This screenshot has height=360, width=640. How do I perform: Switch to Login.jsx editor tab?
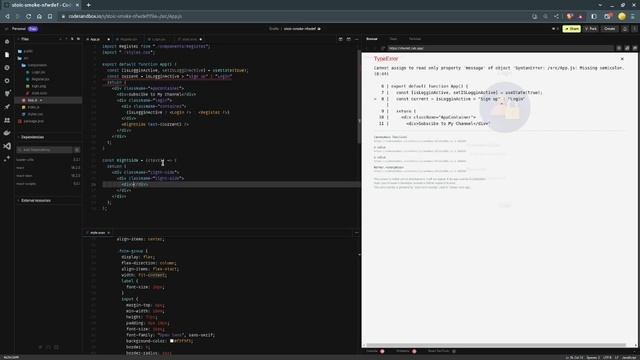[158, 39]
